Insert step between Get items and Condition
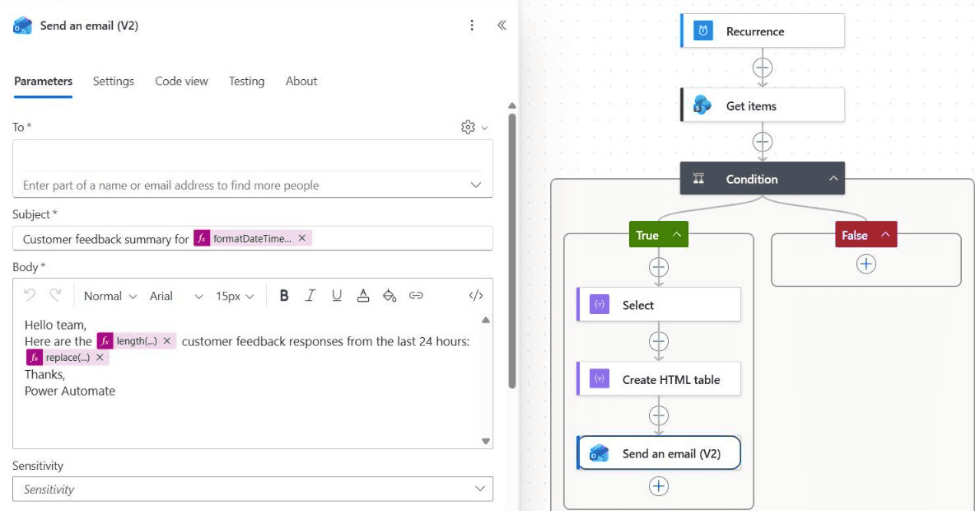Viewport: 980px width, 511px height. click(x=762, y=142)
